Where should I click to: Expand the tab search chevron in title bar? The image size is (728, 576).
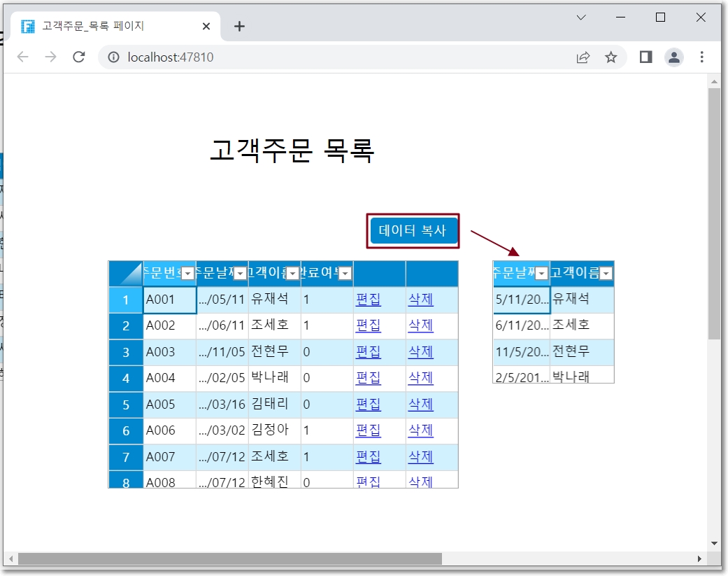[580, 17]
